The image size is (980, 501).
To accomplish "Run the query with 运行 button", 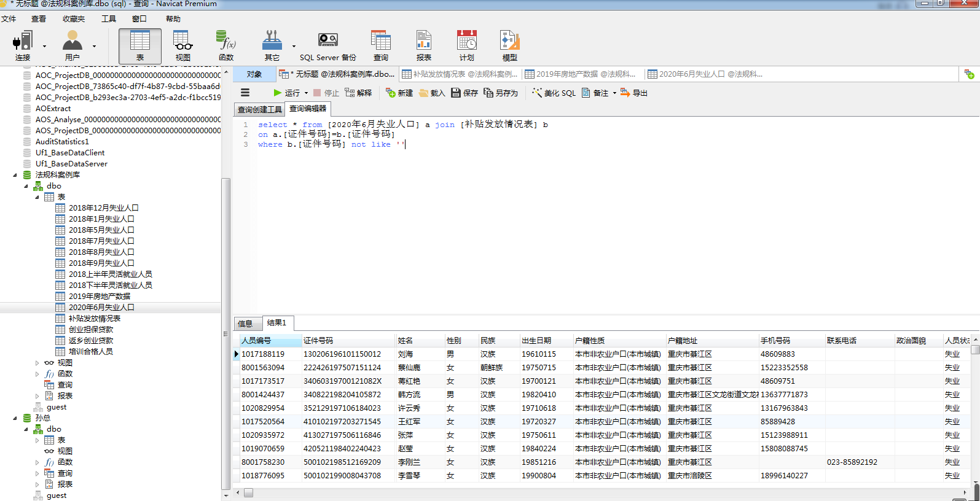I will 287,93.
